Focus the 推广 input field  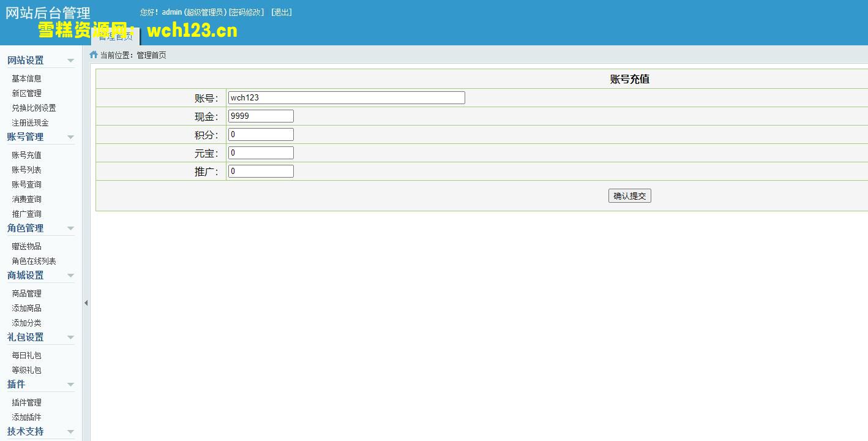tap(261, 171)
